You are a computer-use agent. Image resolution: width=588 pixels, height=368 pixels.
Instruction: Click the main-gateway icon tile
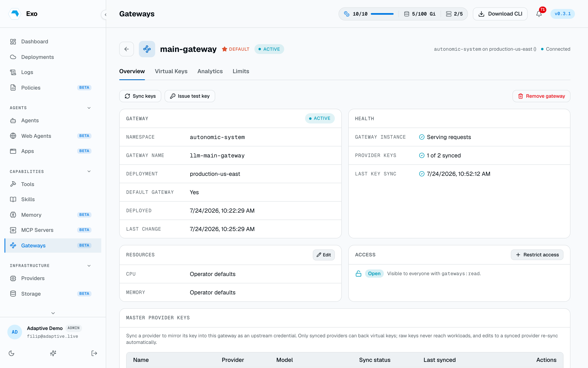(147, 49)
